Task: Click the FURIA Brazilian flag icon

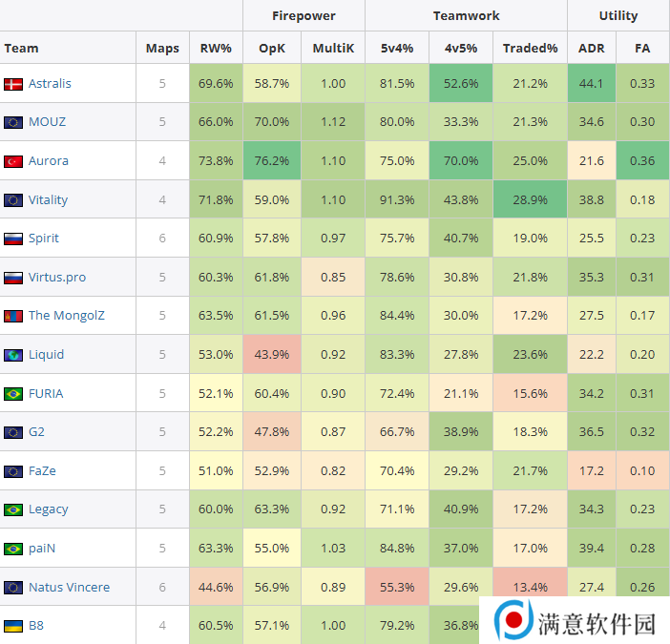Action: point(13,394)
